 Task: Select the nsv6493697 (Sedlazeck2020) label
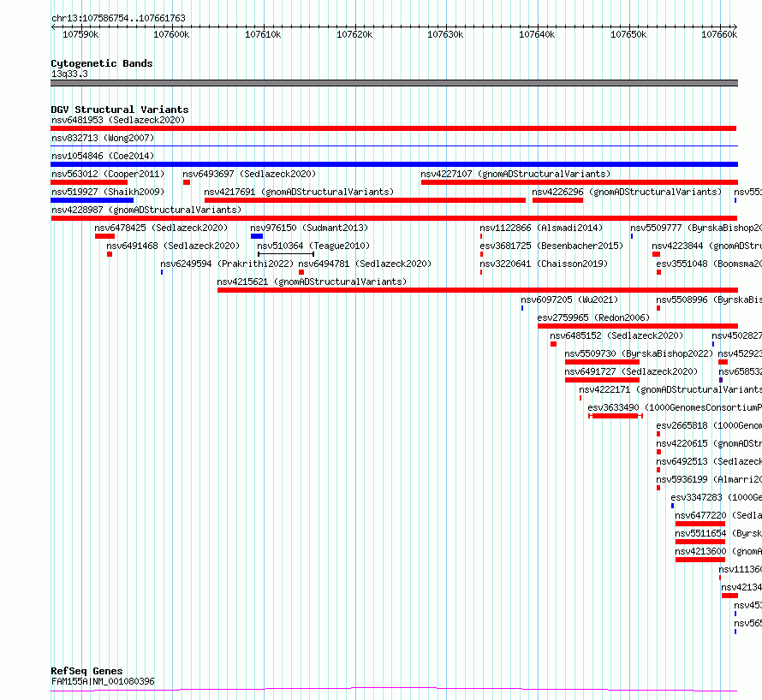(249, 174)
